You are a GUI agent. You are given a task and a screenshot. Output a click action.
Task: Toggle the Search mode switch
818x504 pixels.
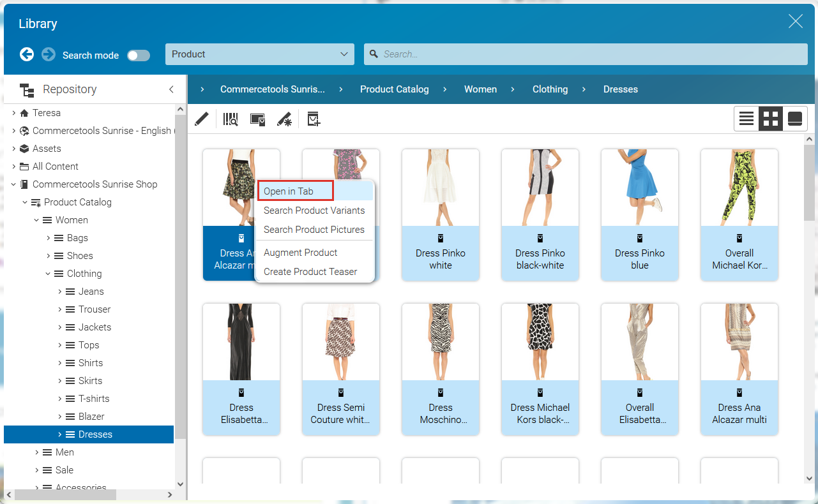[139, 55]
